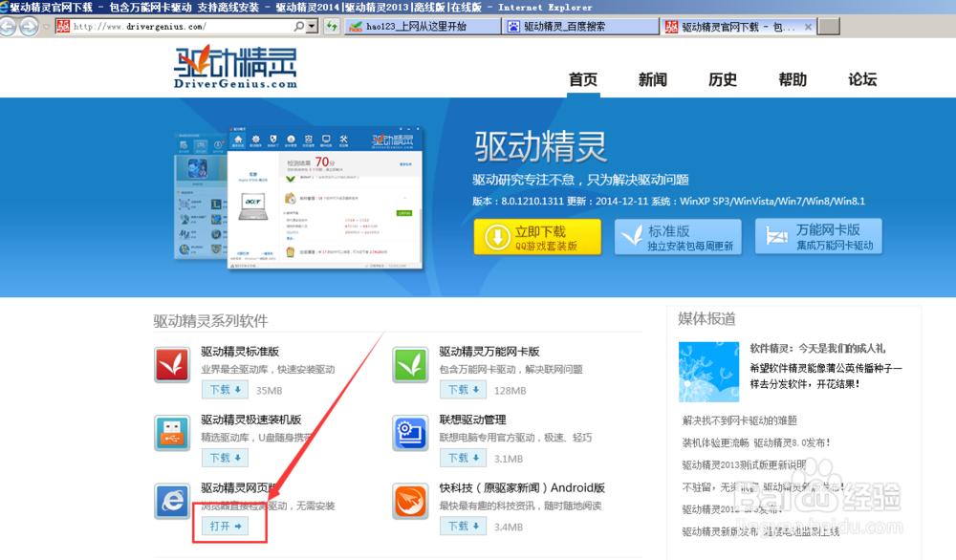Open the 软件精灵：今天是我们的成人礼 headline
Screen dimensions: 956x560
coord(817,349)
